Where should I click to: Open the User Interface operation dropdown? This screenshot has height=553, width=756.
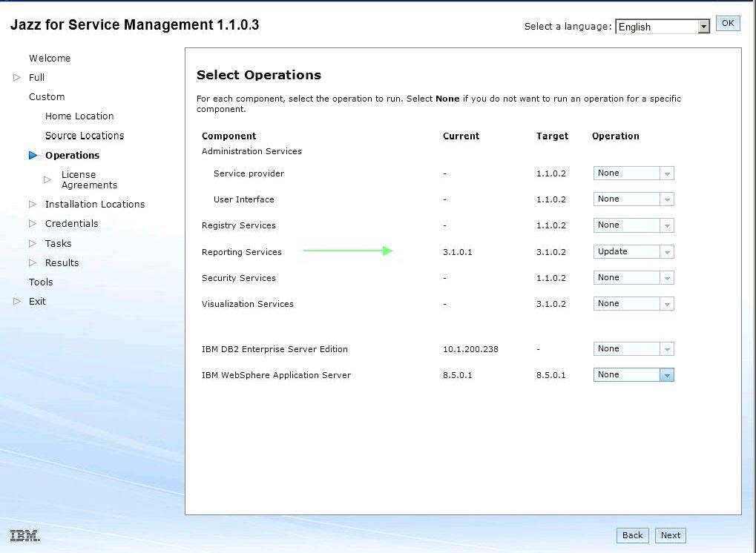click(634, 199)
